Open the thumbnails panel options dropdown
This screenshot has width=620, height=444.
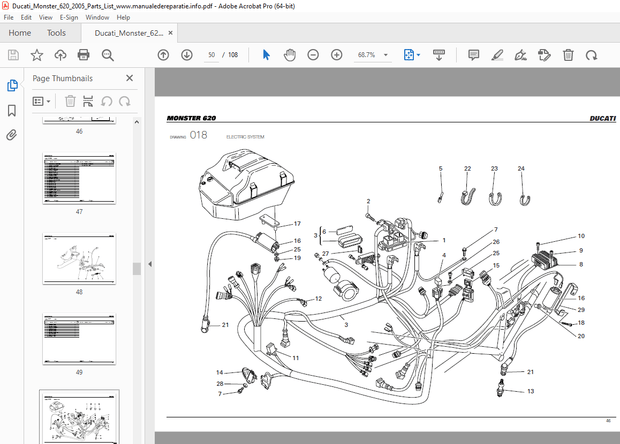[42, 101]
